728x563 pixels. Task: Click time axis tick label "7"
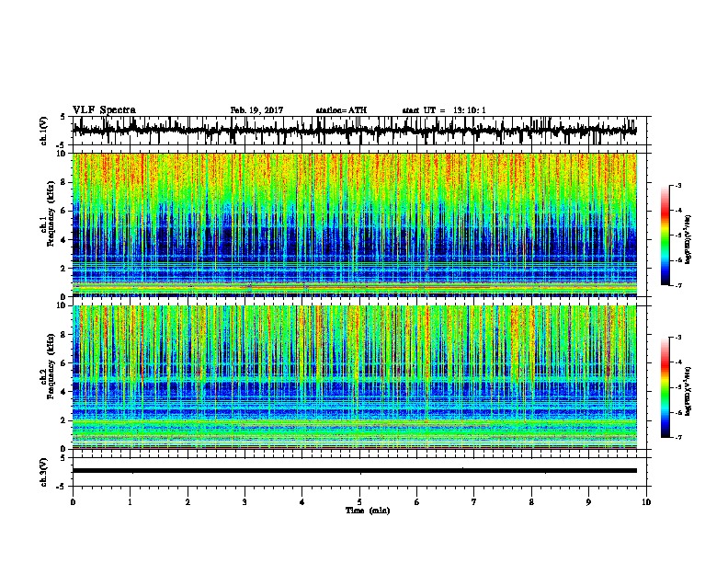(x=474, y=502)
